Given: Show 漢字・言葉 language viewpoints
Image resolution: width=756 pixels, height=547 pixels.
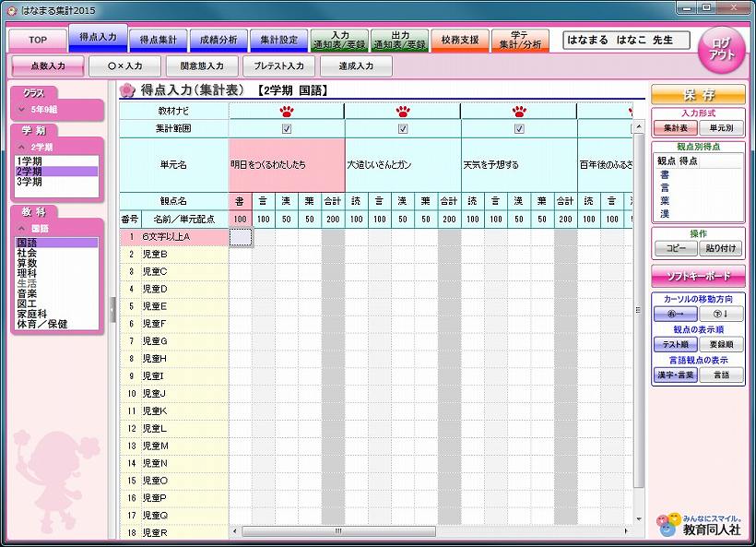Looking at the screenshot, I should (x=675, y=375).
